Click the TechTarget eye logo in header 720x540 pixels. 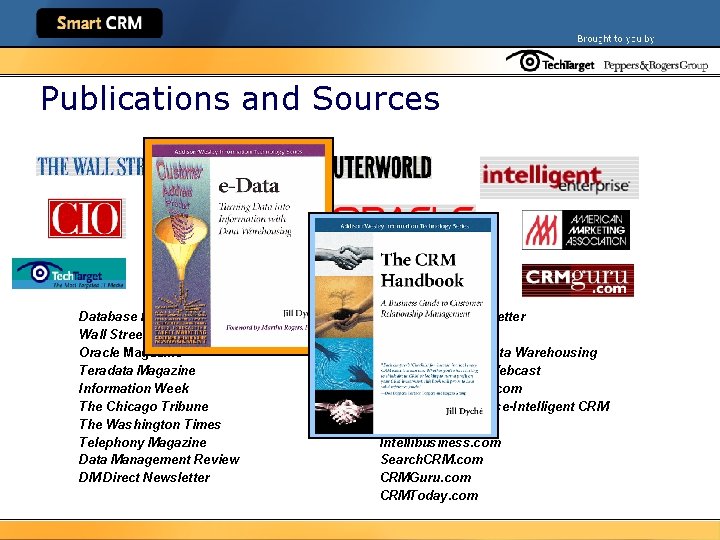(550, 62)
